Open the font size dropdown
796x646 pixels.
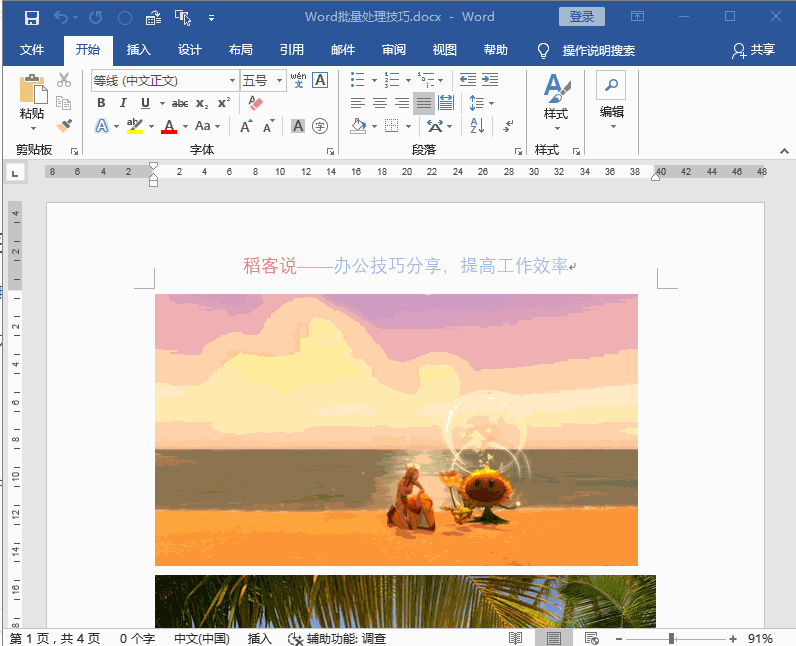point(279,81)
